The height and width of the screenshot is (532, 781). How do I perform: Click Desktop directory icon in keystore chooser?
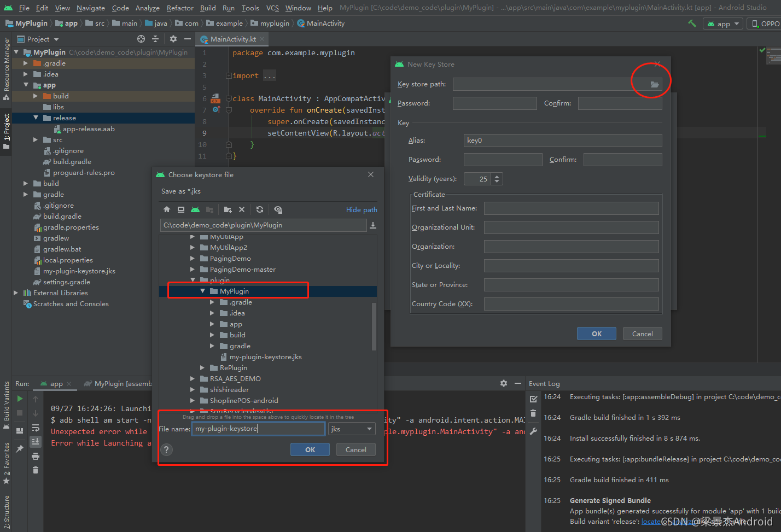(181, 209)
